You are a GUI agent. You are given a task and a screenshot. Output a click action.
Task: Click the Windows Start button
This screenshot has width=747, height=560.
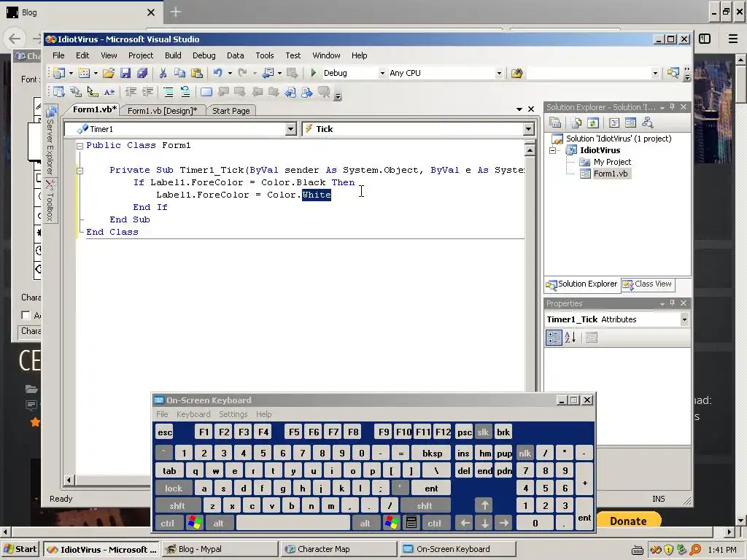pos(20,549)
